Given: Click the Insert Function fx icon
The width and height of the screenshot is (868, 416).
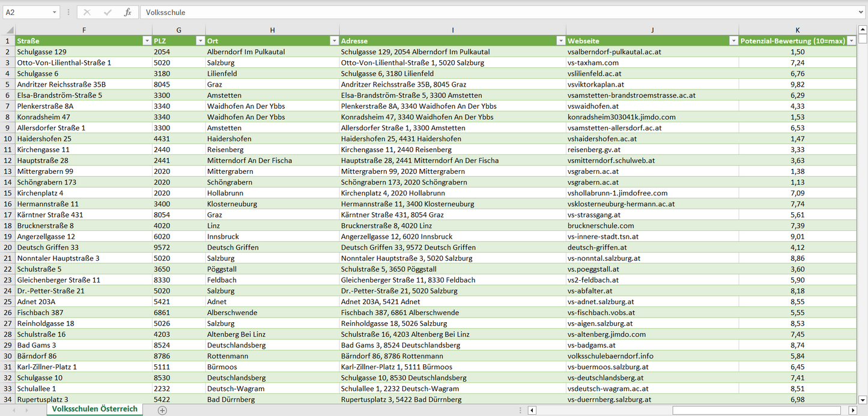Looking at the screenshot, I should click(x=127, y=12).
